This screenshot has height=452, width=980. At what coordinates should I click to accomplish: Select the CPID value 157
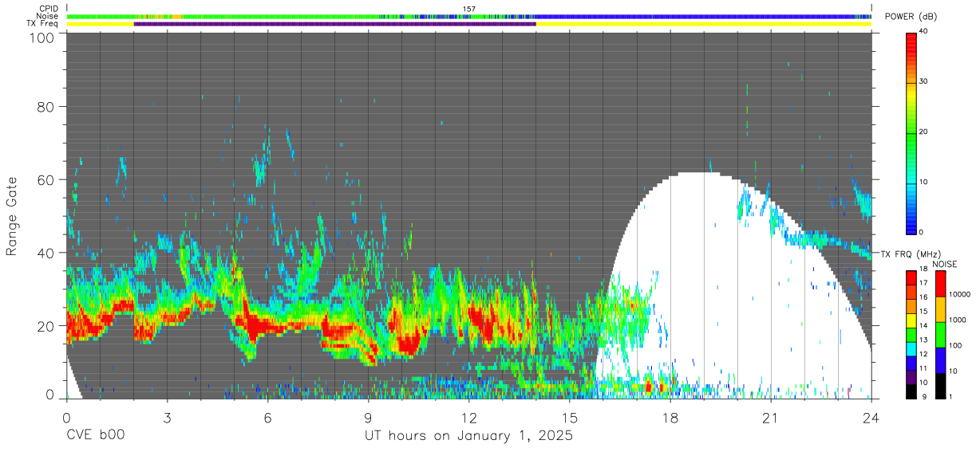click(469, 9)
